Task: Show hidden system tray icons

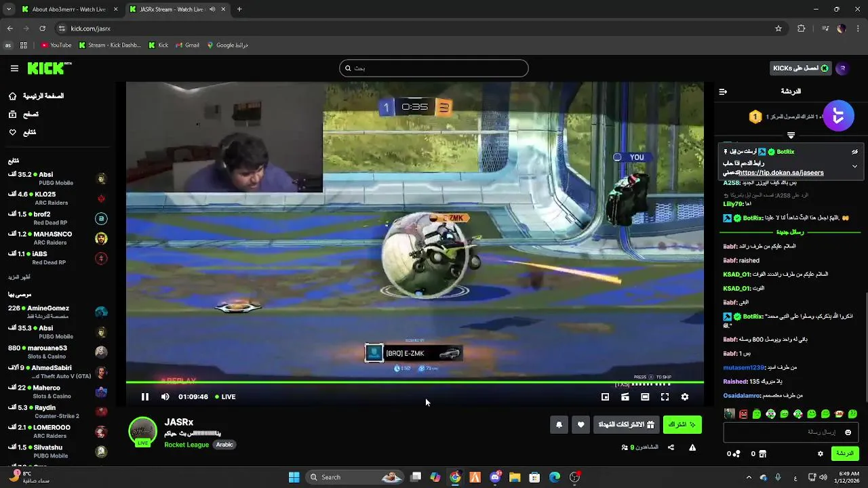Action: (749, 477)
